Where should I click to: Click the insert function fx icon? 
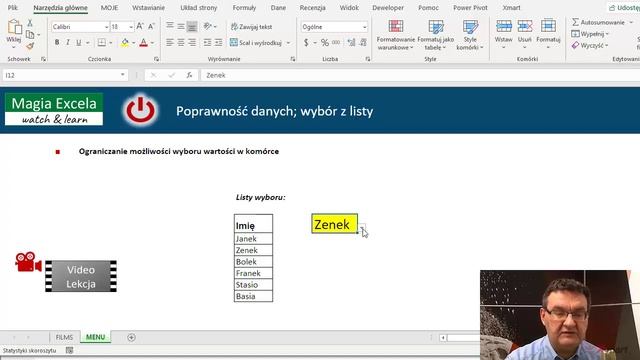[189, 75]
